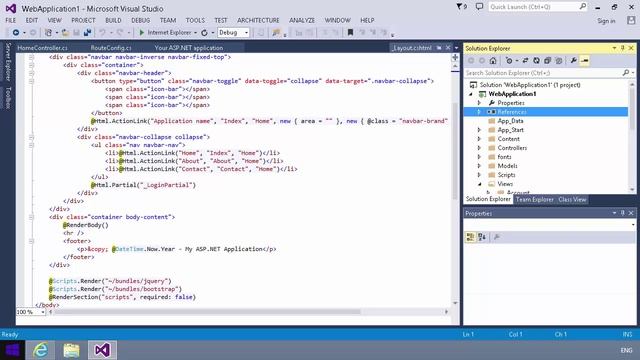Viewport: 640px width, 360px height.
Task: Open the Server Explorer side tab
Action: click(x=8, y=62)
